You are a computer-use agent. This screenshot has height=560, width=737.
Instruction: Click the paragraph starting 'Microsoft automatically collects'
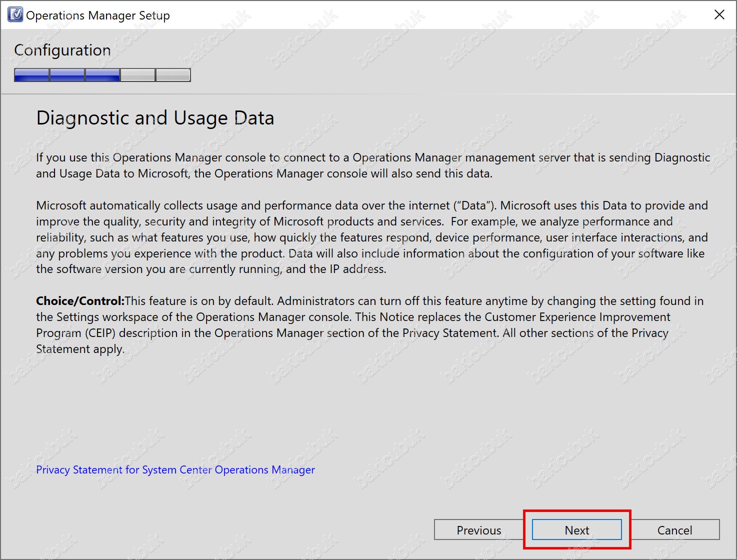click(x=372, y=237)
